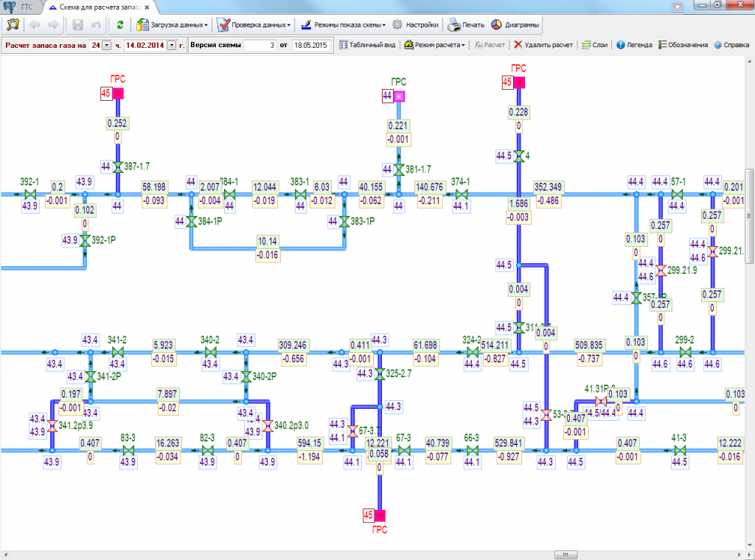The height and width of the screenshot is (560, 755).
Task: Click the Версия схемы number field
Action: coord(260,45)
